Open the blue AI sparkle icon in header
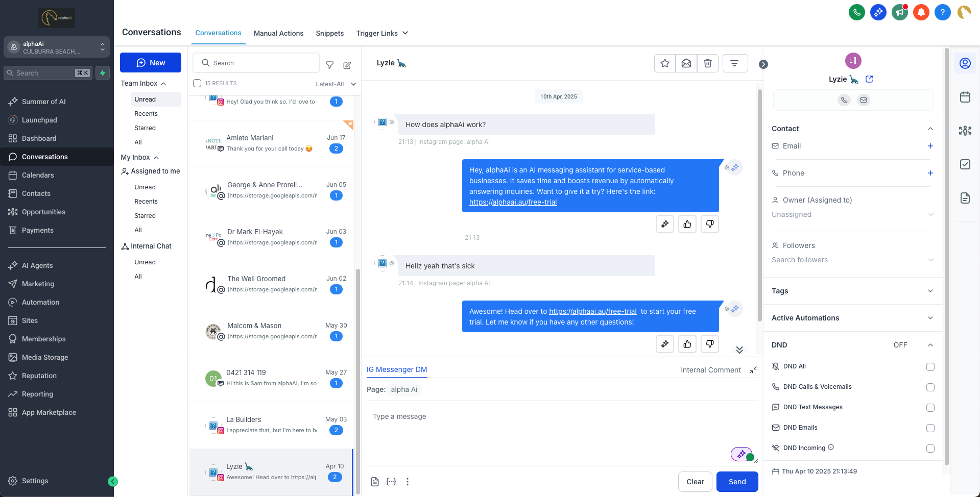The height and width of the screenshot is (497, 980). point(878,12)
